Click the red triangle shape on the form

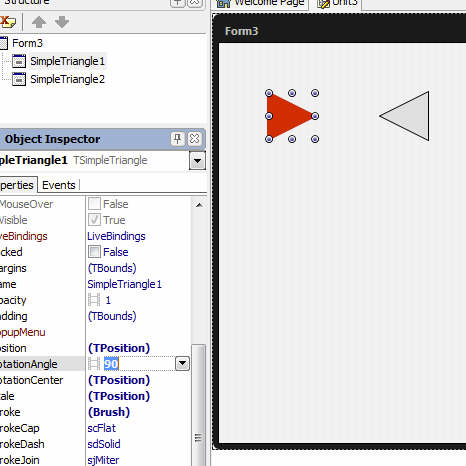tap(289, 116)
